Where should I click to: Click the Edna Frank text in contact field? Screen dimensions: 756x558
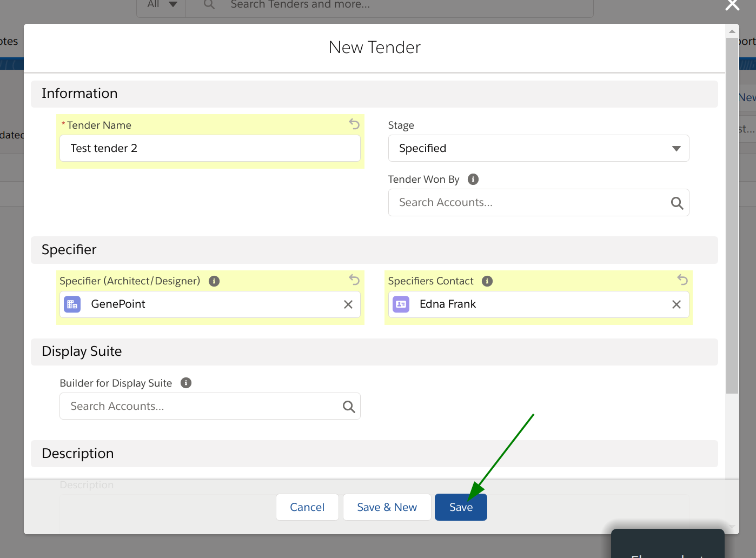click(448, 304)
